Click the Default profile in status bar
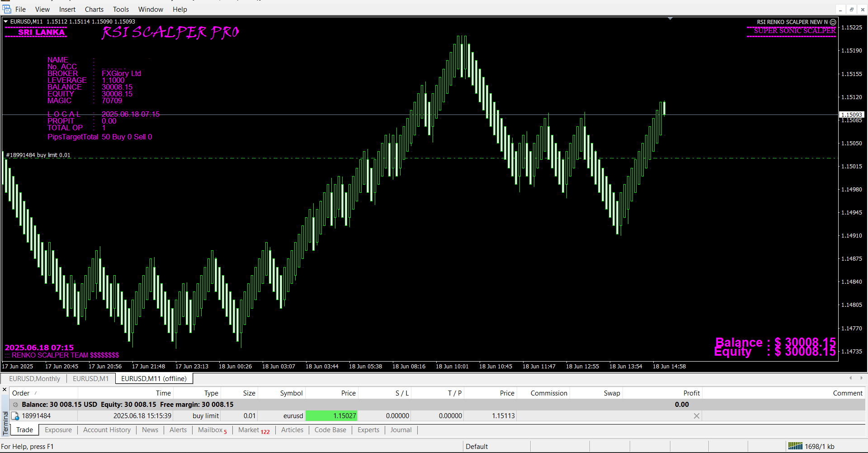Screen dimensions: 868x453 [x=476, y=447]
